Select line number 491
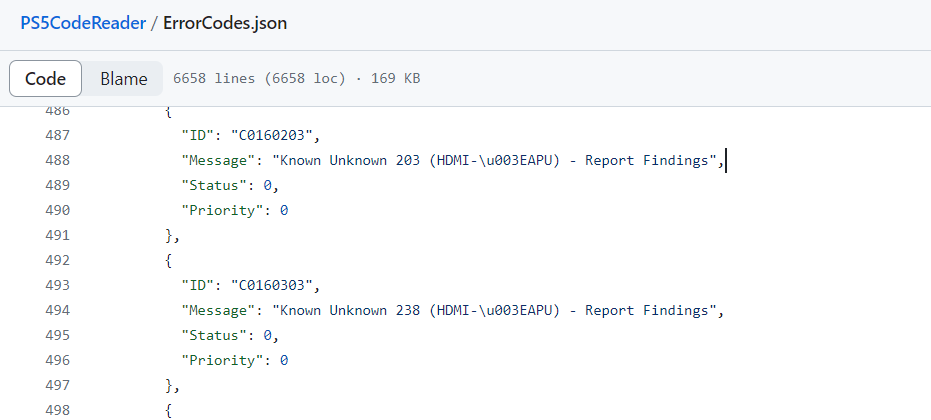 coord(57,235)
